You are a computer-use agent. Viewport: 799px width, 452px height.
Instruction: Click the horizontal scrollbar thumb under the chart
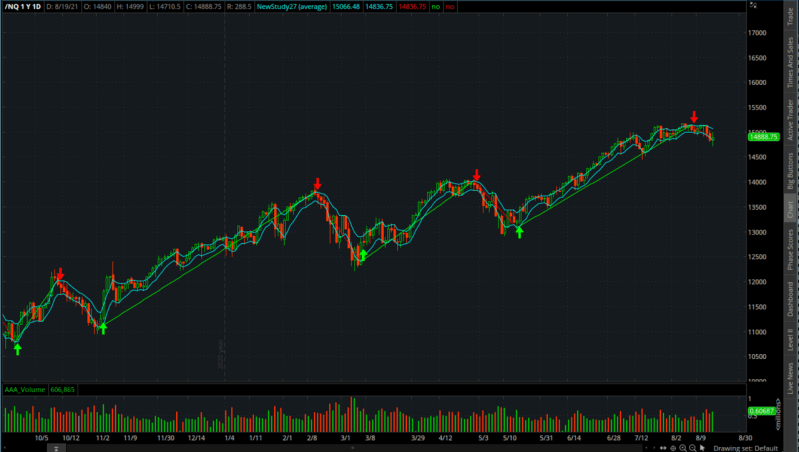pos(56,448)
